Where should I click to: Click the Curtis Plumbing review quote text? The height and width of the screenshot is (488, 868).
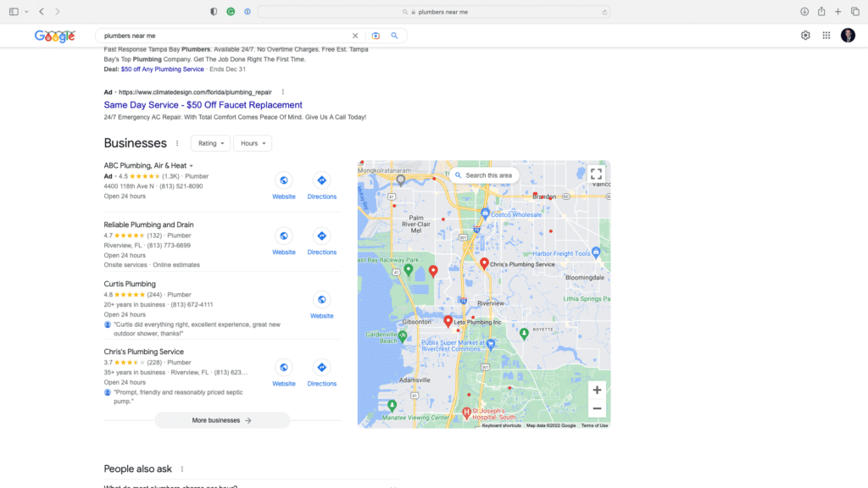tap(197, 330)
